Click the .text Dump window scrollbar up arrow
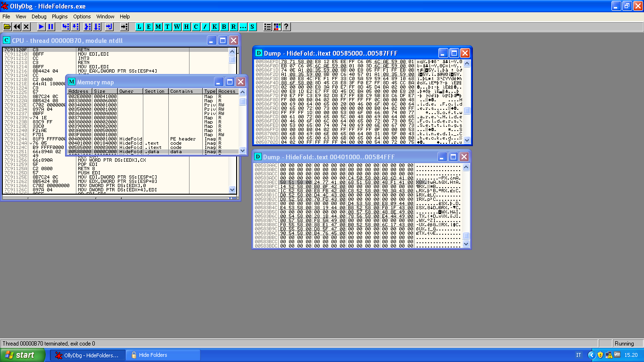 466,167
